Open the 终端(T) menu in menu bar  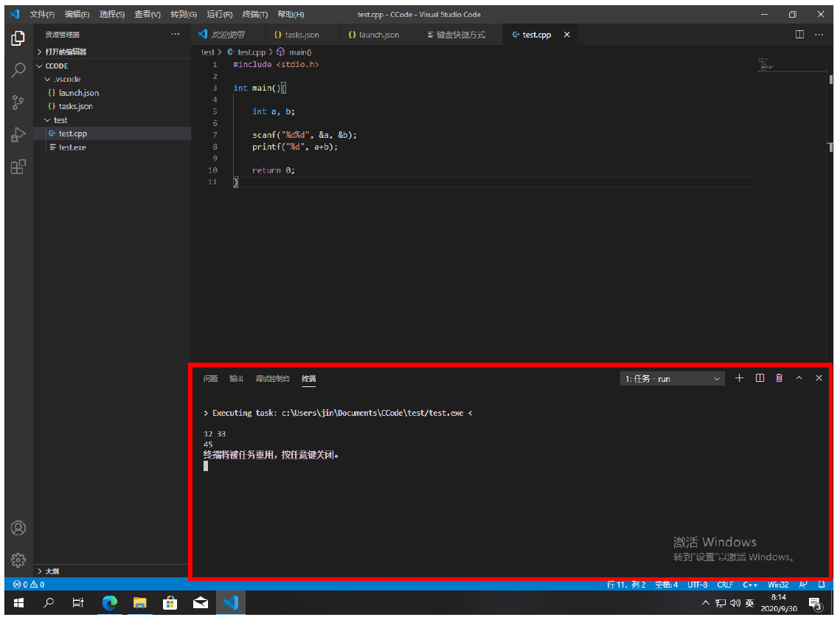255,14
